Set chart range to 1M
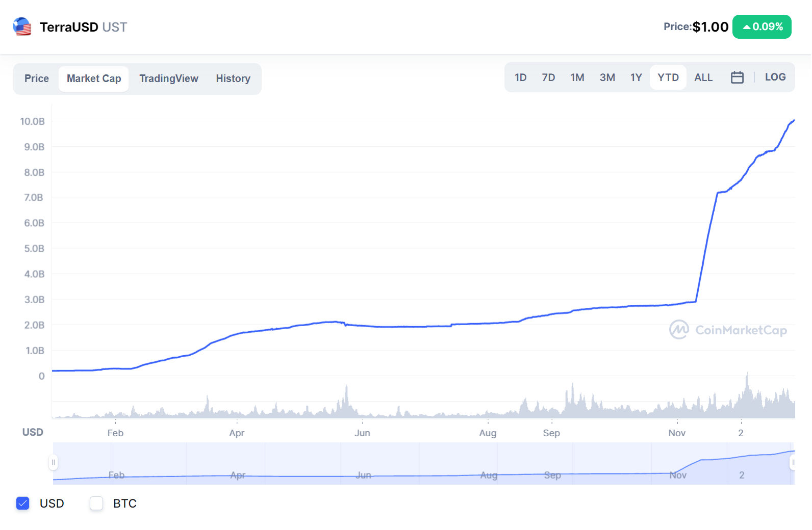This screenshot has width=812, height=530. (577, 77)
